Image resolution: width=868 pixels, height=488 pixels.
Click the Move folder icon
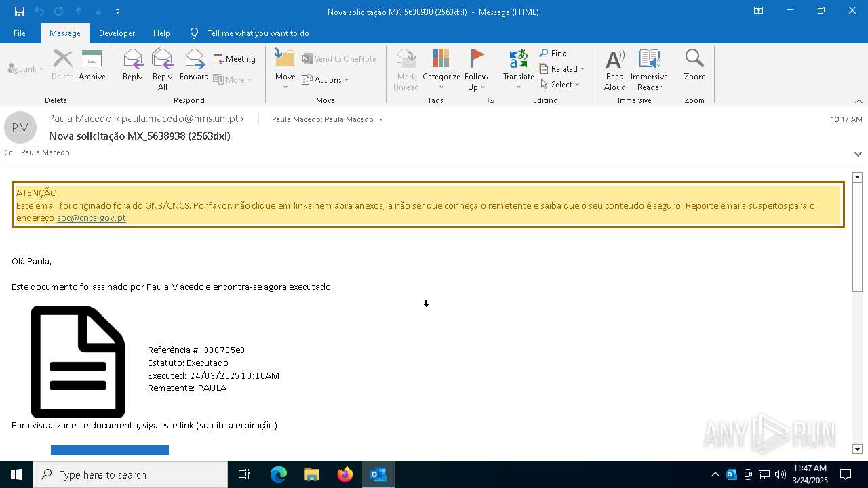click(285, 69)
